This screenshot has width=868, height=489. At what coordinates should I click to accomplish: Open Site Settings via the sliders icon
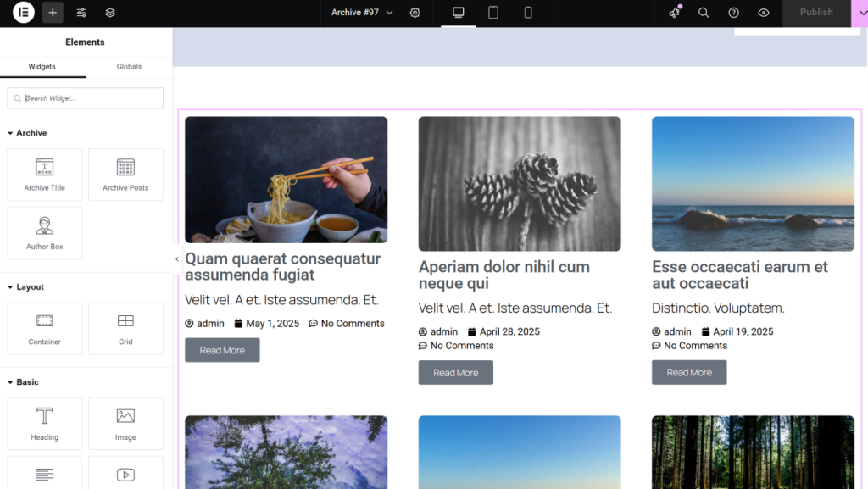pos(81,12)
